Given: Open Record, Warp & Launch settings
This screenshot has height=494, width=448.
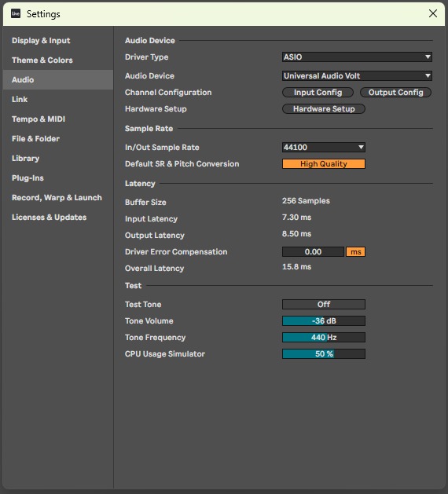Looking at the screenshot, I should [x=57, y=198].
